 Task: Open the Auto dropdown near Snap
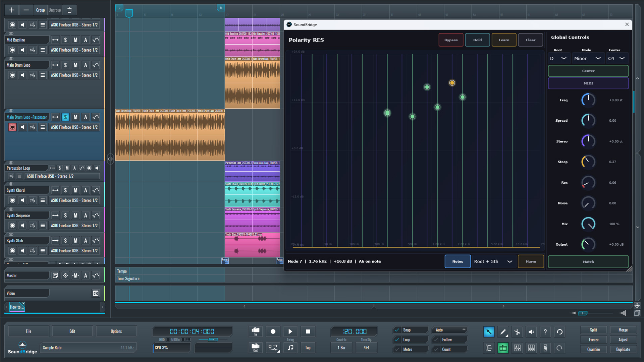click(449, 330)
